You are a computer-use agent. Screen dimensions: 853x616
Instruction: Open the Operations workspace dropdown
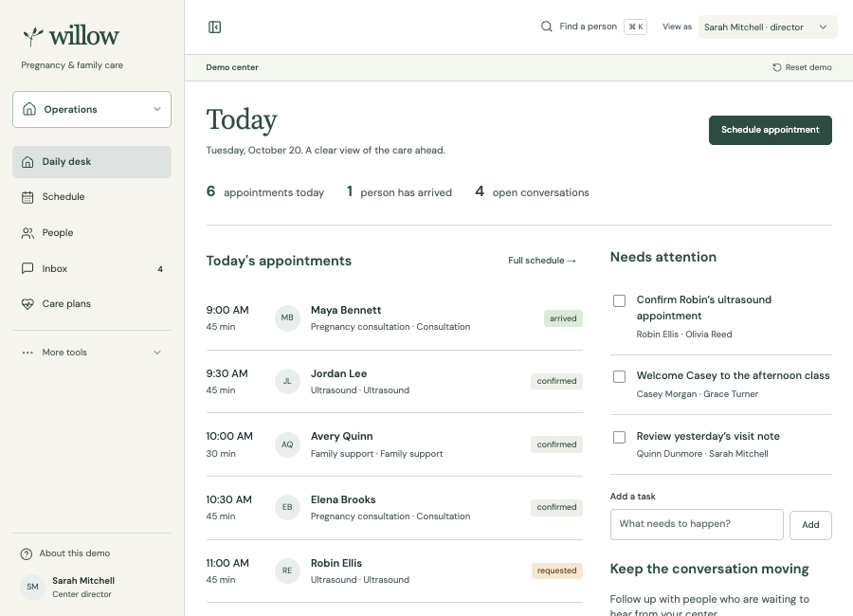(x=92, y=109)
